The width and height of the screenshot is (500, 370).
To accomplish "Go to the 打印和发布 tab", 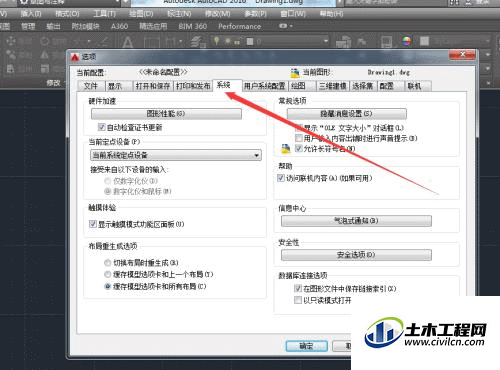I will [x=193, y=86].
